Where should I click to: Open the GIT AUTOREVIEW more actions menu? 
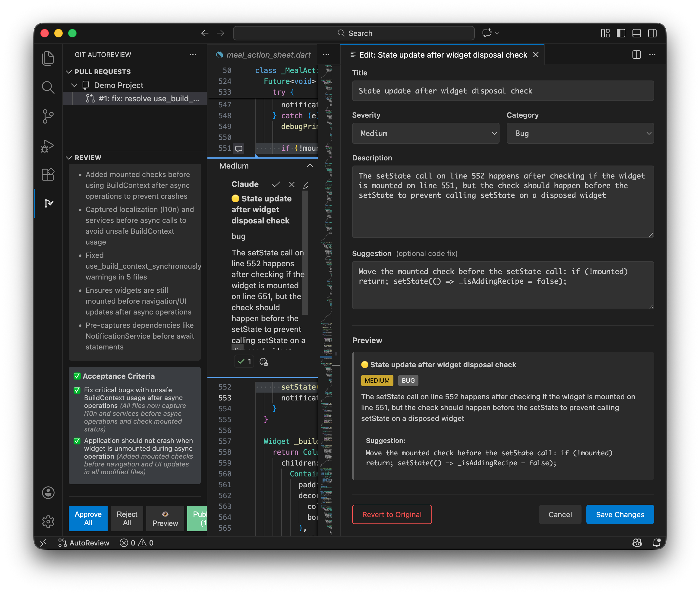tap(193, 54)
